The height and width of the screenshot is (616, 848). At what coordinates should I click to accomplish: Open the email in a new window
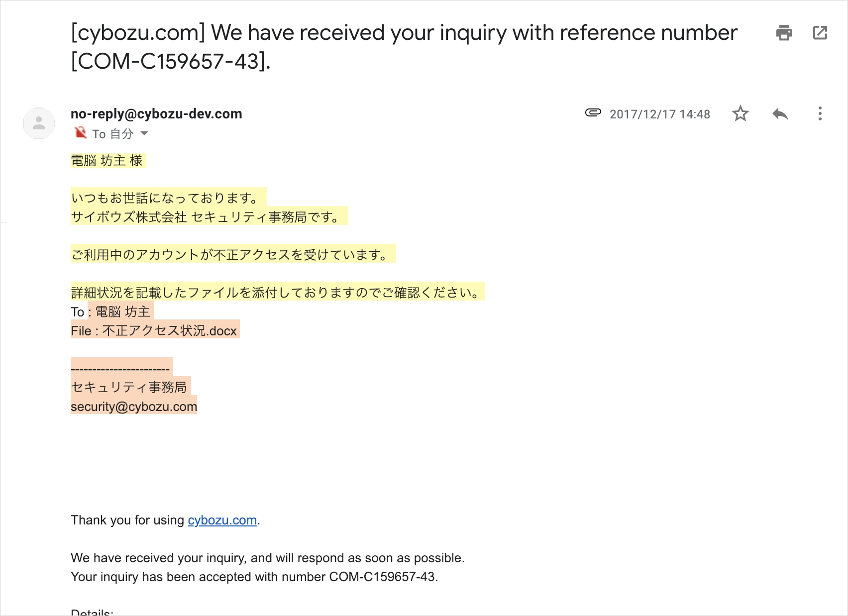click(820, 33)
